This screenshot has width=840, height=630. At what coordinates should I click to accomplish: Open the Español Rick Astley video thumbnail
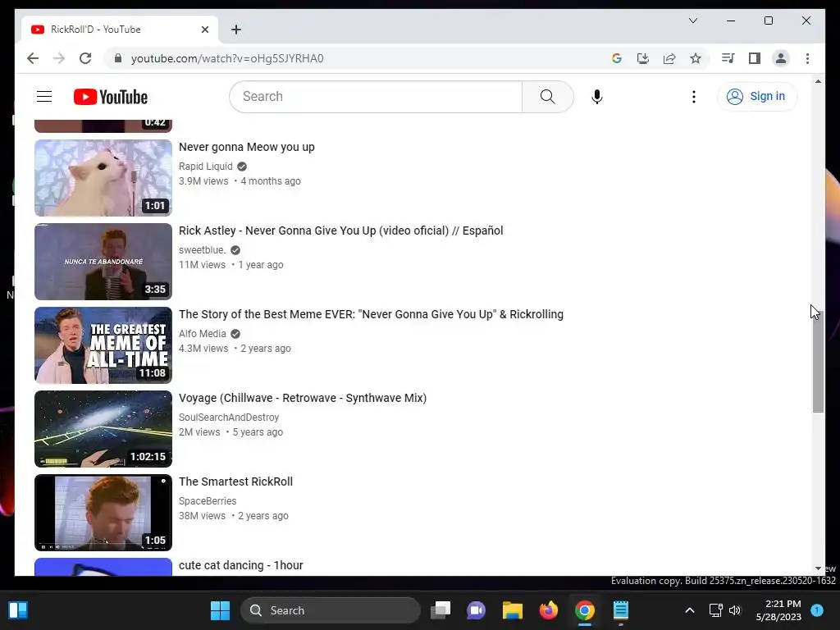pos(103,262)
